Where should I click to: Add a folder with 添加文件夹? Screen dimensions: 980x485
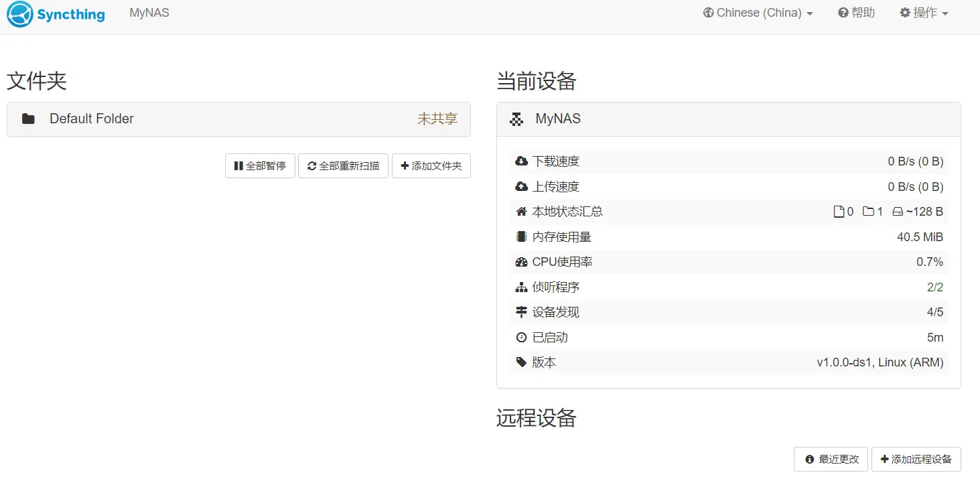click(431, 166)
